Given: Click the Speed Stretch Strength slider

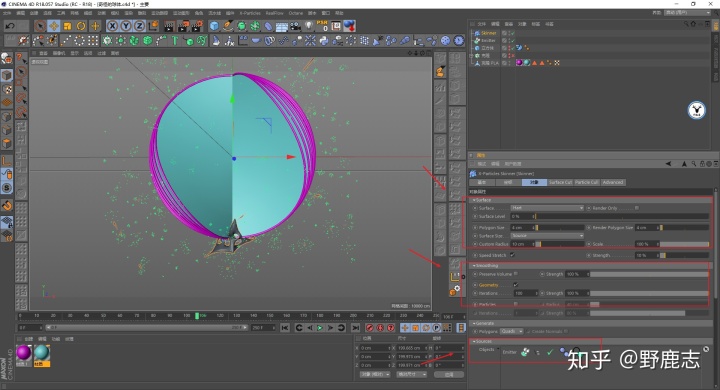Looking at the screenshot, I should pos(684,255).
